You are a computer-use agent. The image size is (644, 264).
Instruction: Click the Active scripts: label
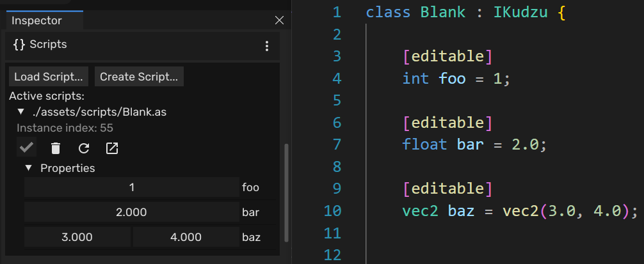[47, 97]
